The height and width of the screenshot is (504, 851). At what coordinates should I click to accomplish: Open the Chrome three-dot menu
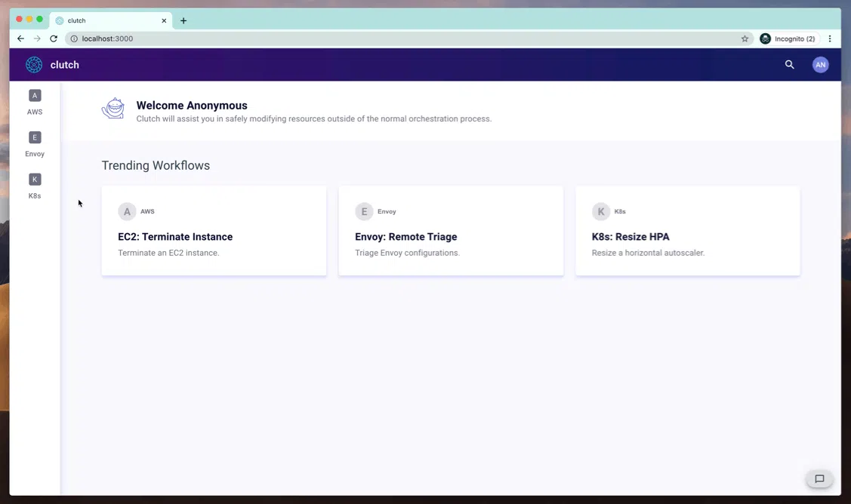tap(830, 38)
